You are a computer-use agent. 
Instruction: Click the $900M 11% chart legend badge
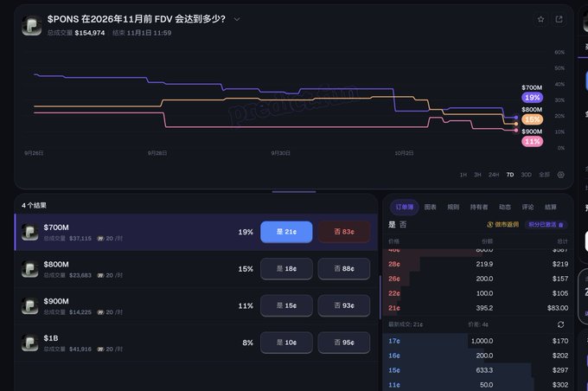click(x=532, y=142)
